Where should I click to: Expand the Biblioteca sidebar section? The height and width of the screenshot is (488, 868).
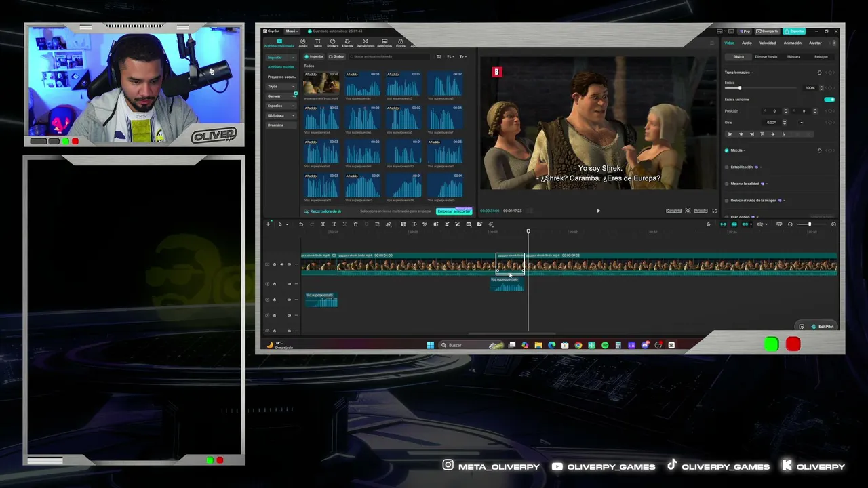[281, 115]
